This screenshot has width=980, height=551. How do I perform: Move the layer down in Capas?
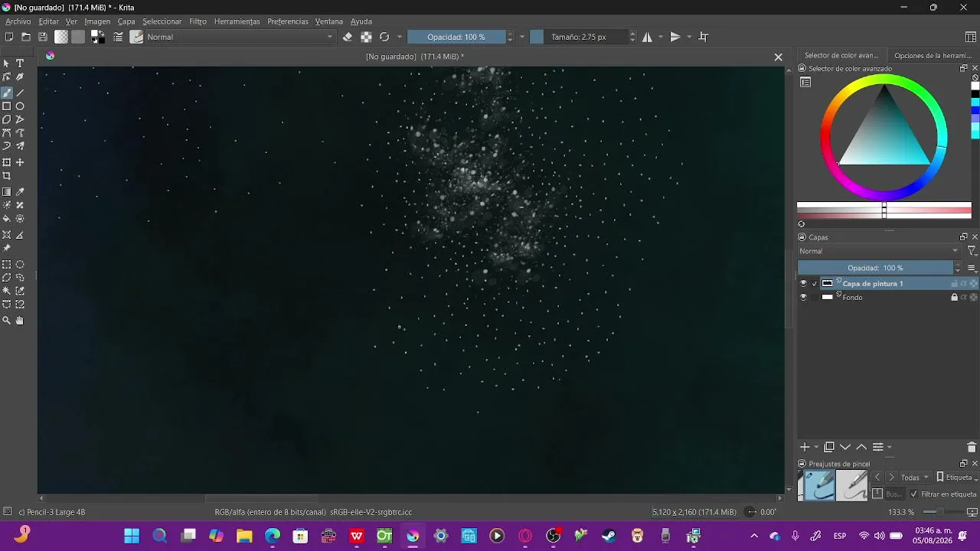[x=845, y=447]
